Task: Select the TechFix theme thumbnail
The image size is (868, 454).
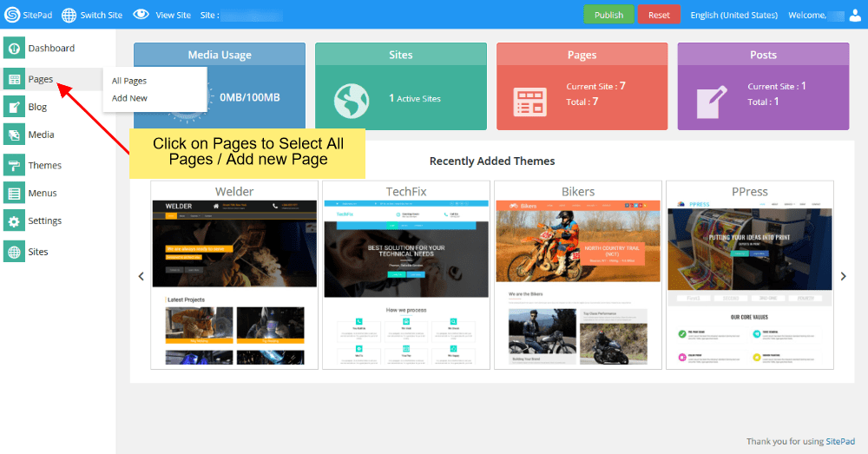Action: [406, 283]
